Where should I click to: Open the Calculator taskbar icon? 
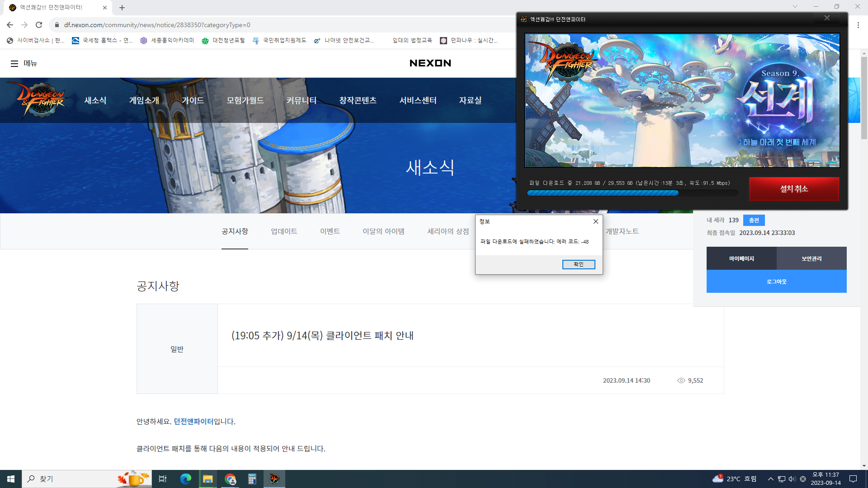tap(252, 479)
